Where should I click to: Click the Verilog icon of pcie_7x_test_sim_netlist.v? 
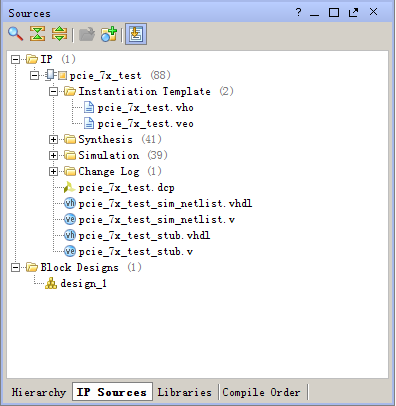(x=70, y=219)
